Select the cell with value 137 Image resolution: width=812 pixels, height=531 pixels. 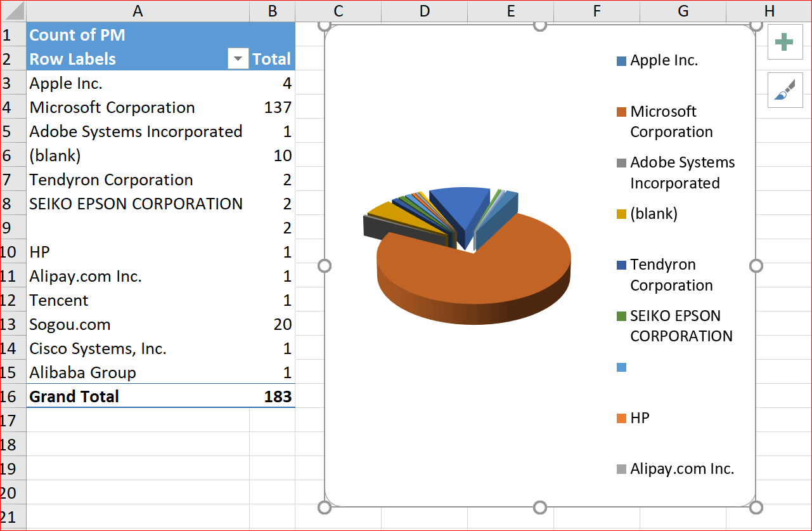[272, 107]
